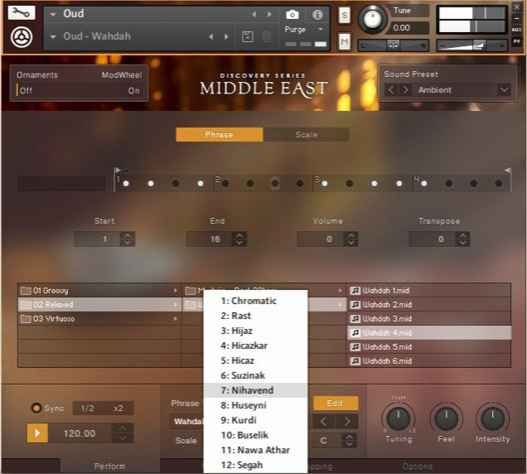Screen dimensions: 527x474
Task: Toggle first step dot in bar 1
Action: tap(126, 184)
